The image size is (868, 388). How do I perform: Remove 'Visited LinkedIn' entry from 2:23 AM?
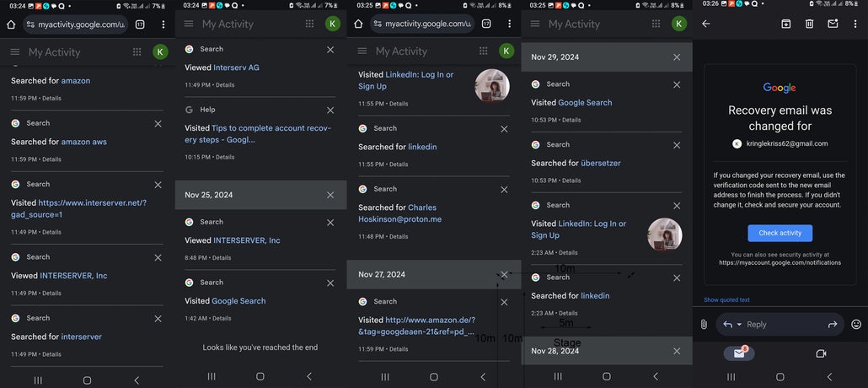click(x=677, y=206)
